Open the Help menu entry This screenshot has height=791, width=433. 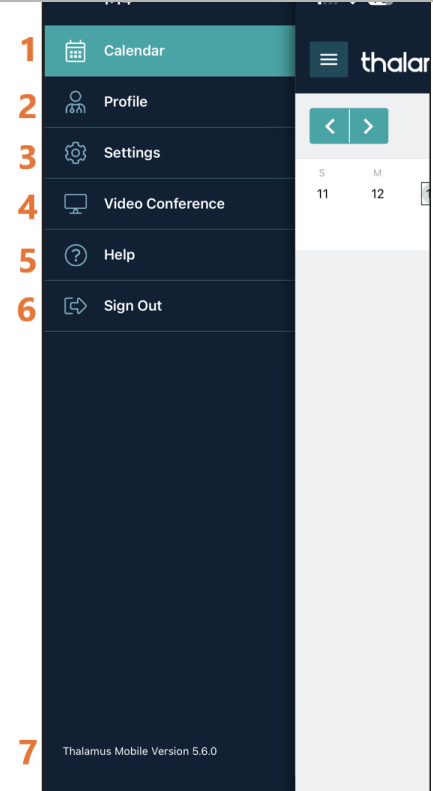[170, 255]
